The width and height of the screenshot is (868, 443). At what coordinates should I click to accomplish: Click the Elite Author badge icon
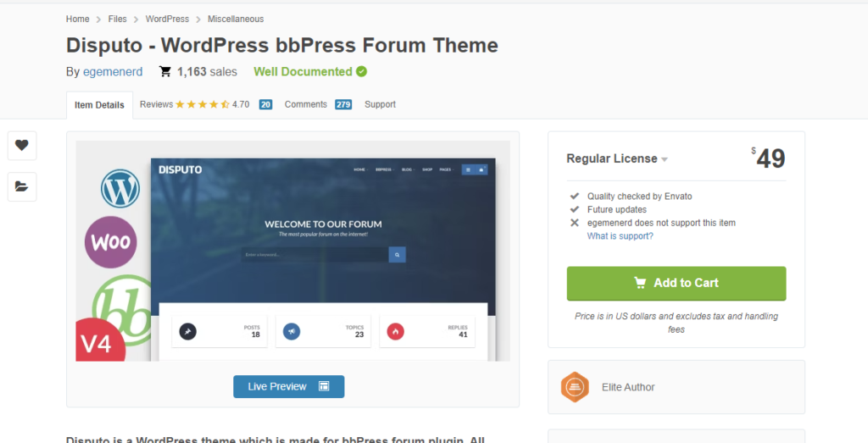coord(575,387)
